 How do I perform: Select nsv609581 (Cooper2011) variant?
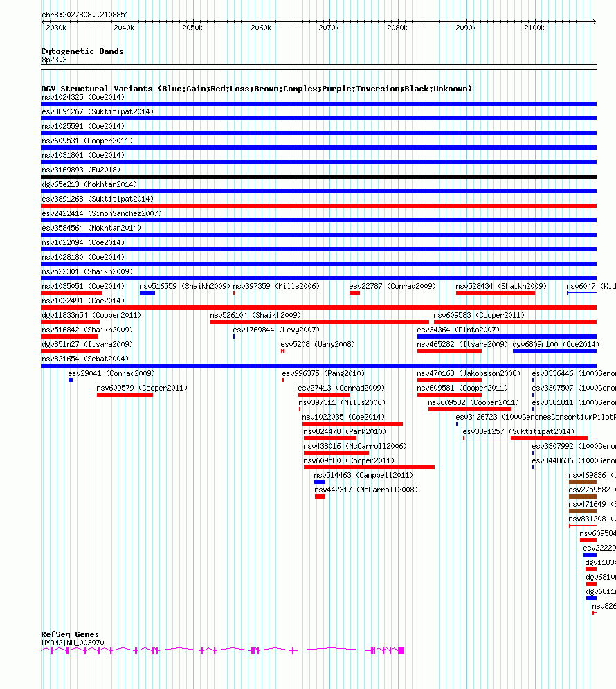click(x=449, y=395)
